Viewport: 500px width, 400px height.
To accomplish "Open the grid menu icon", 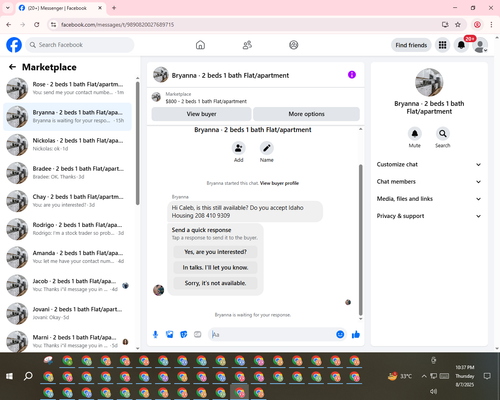I will click(442, 45).
